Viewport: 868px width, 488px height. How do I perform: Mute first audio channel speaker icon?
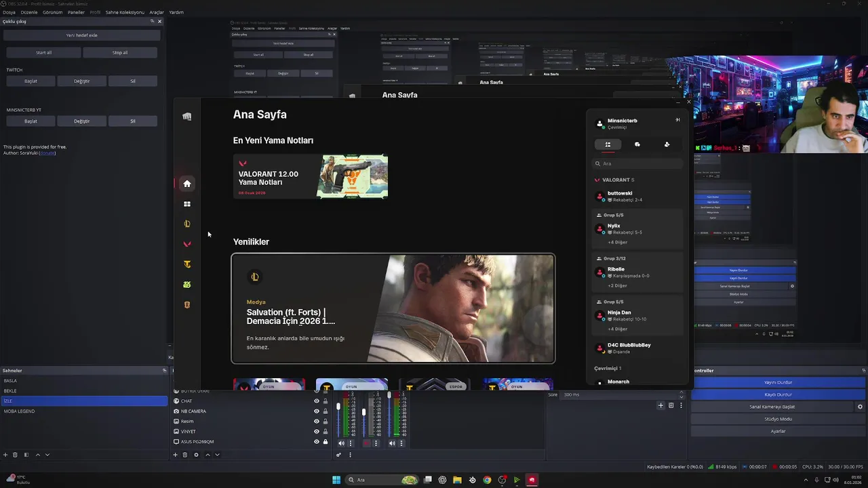click(341, 443)
